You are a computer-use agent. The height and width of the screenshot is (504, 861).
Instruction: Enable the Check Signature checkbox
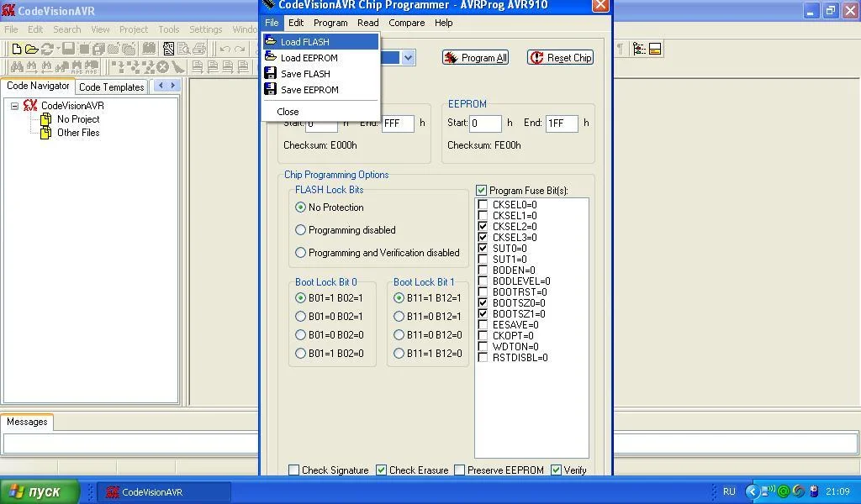(293, 470)
